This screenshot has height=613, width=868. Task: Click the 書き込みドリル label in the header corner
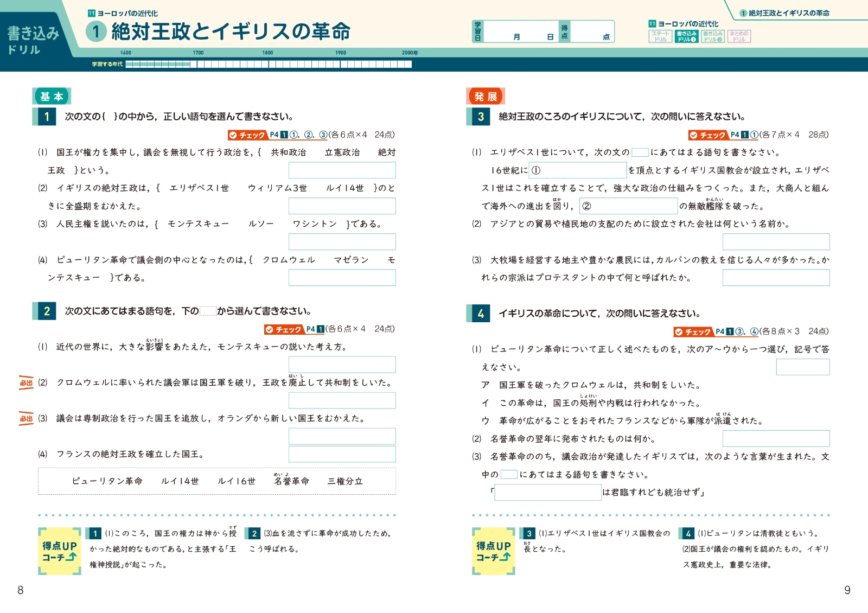point(33,40)
